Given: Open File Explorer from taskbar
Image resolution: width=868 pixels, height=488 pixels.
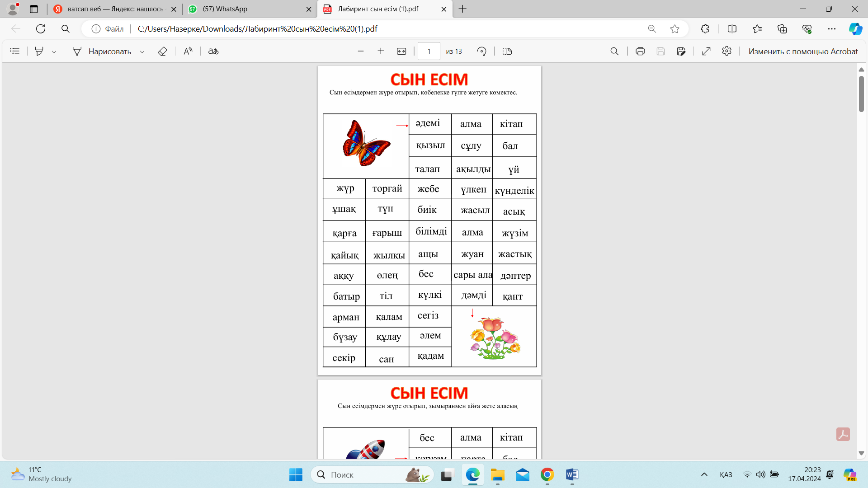Looking at the screenshot, I should 497,474.
